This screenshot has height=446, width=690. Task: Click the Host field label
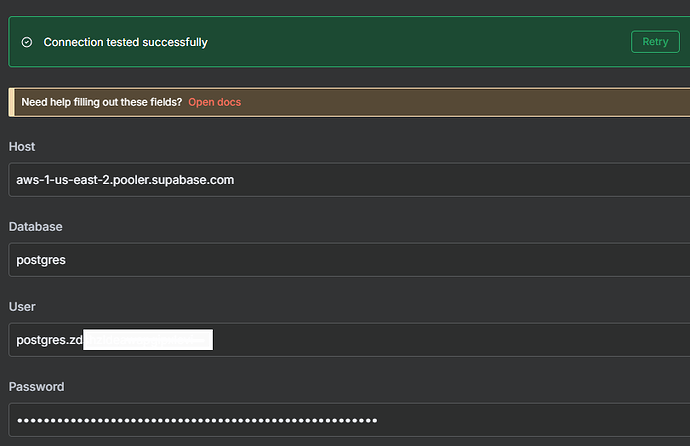(22, 147)
